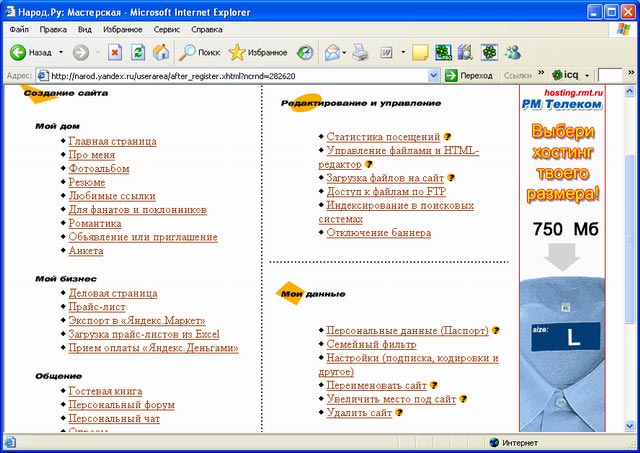Click help icon after HTML-редактор link

pos(369,164)
